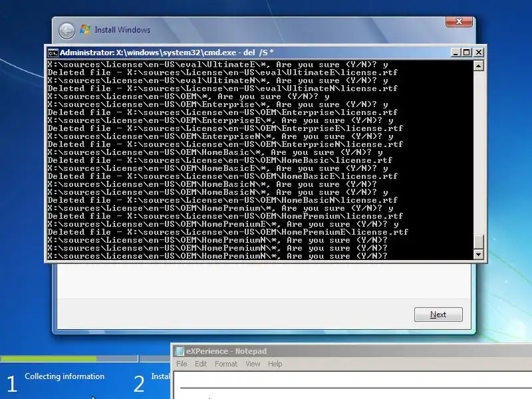This screenshot has height=399, width=532.
Task: Open the Help menu in Notepad
Action: pyautogui.click(x=275, y=364)
